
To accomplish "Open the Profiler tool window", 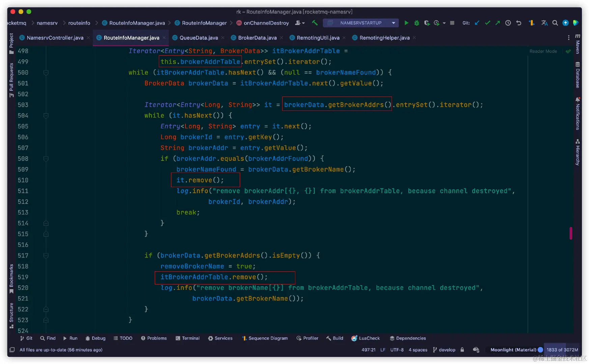I will 307,338.
